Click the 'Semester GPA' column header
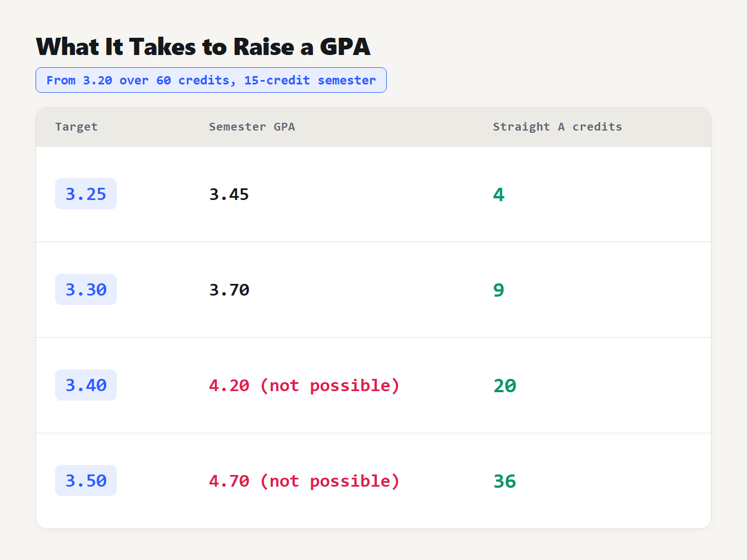This screenshot has width=747, height=560. 252,127
